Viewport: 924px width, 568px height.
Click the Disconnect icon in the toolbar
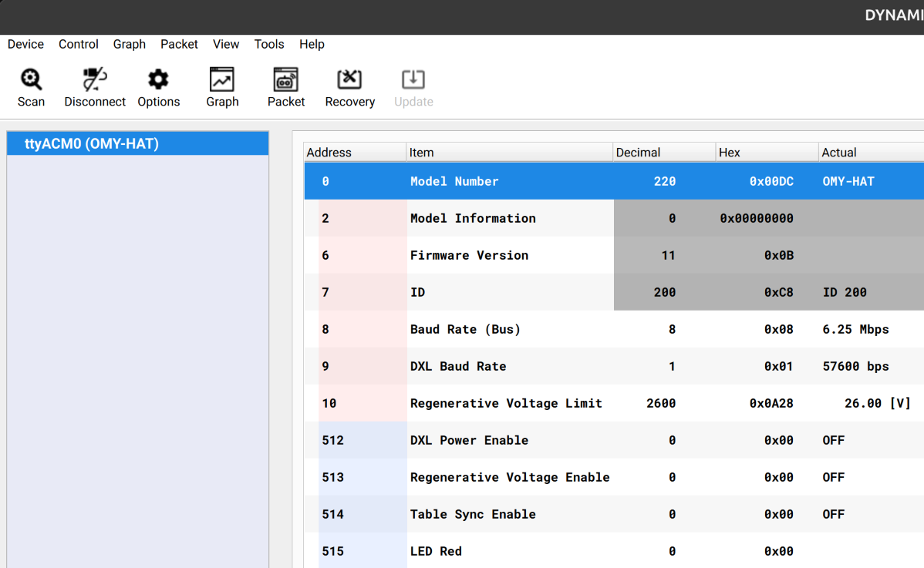click(94, 86)
